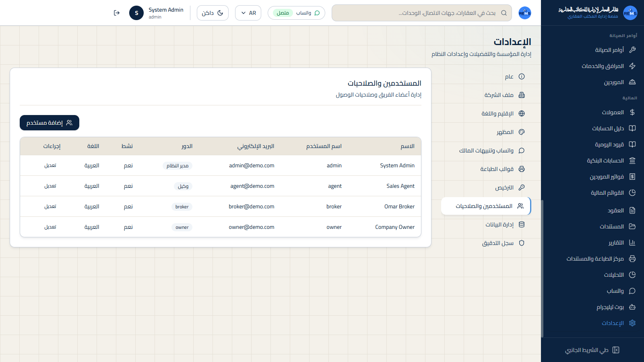644x362 pixels.
Task: Click the key icon for licensing
Action: coord(522,187)
